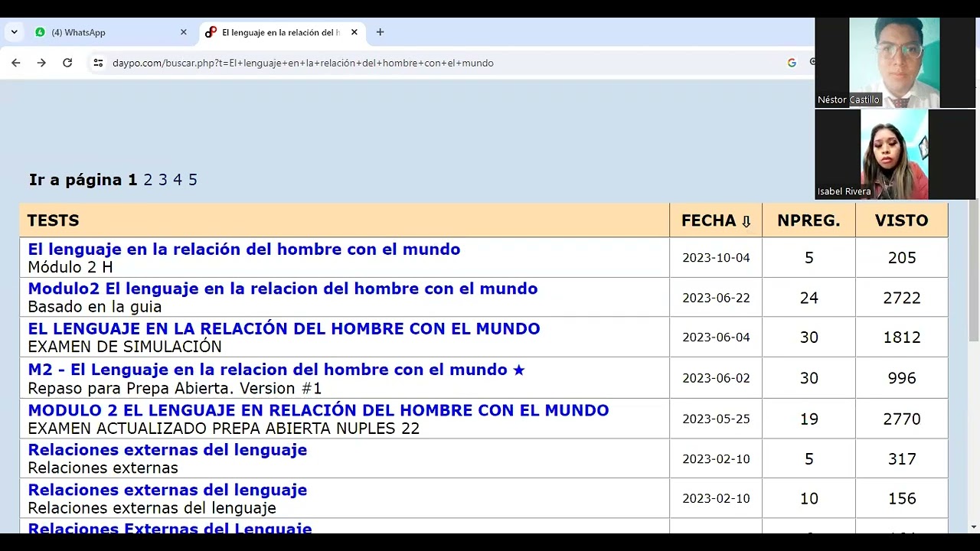Click date cell 2023-06-04
Image resolution: width=980 pixels, height=551 pixels.
tap(716, 337)
